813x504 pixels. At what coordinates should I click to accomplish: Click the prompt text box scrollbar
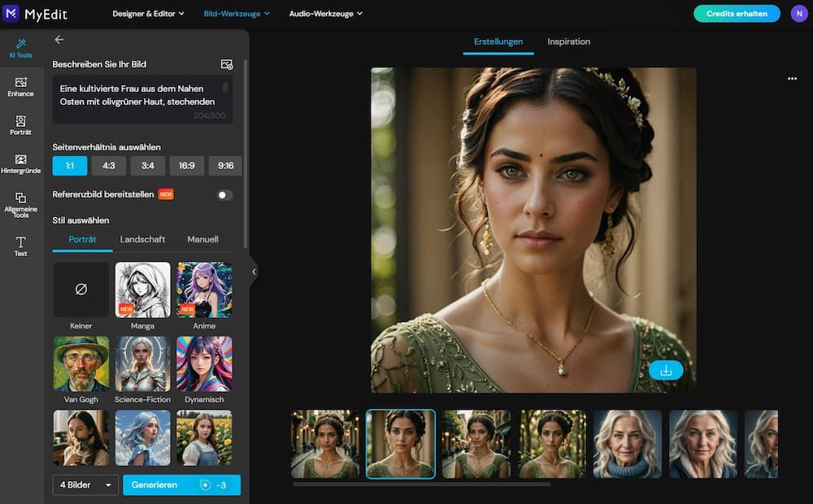(225, 87)
